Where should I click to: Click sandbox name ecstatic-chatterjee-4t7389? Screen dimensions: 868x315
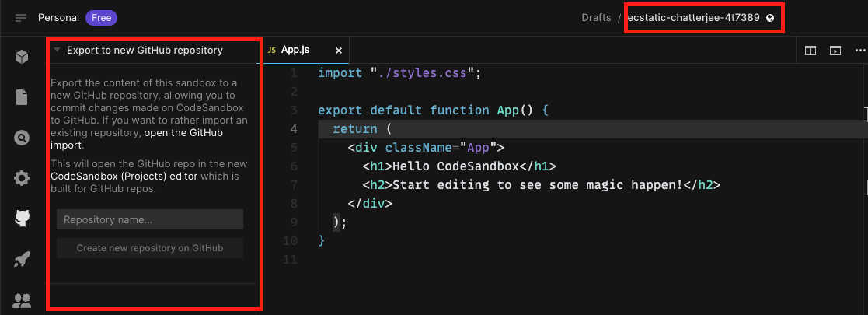[x=693, y=18]
